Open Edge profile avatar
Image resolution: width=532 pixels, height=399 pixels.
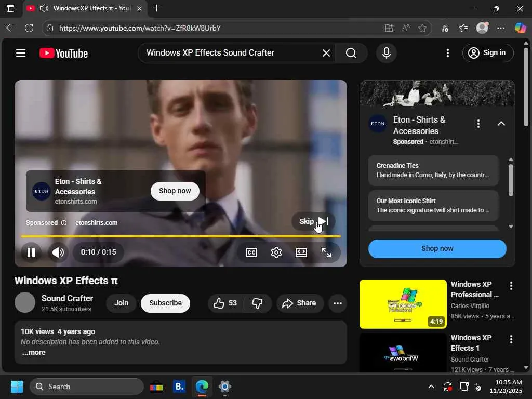click(x=482, y=28)
